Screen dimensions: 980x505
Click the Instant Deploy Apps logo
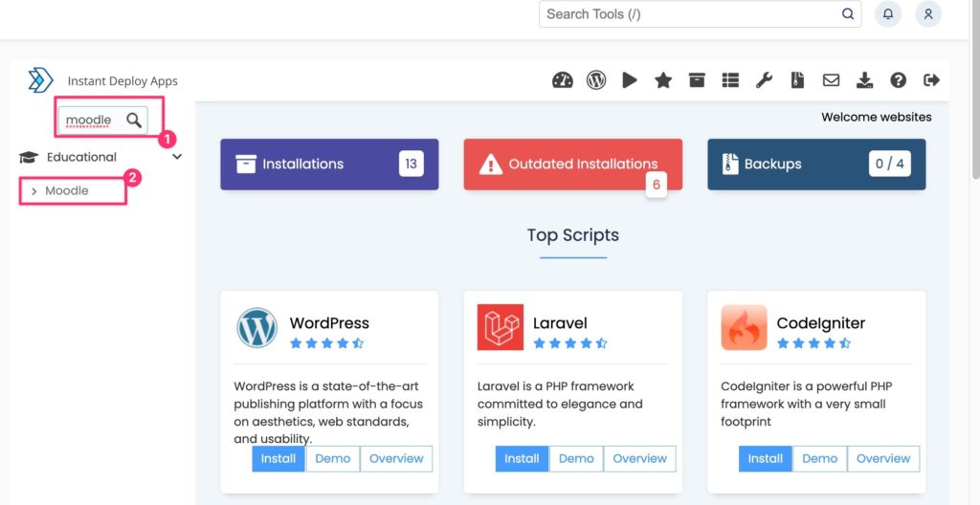pyautogui.click(x=40, y=80)
